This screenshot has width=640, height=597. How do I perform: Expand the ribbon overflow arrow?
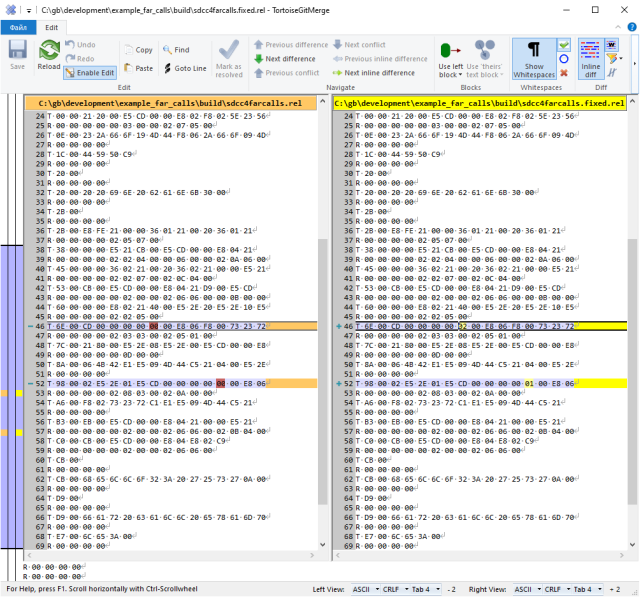[634, 64]
